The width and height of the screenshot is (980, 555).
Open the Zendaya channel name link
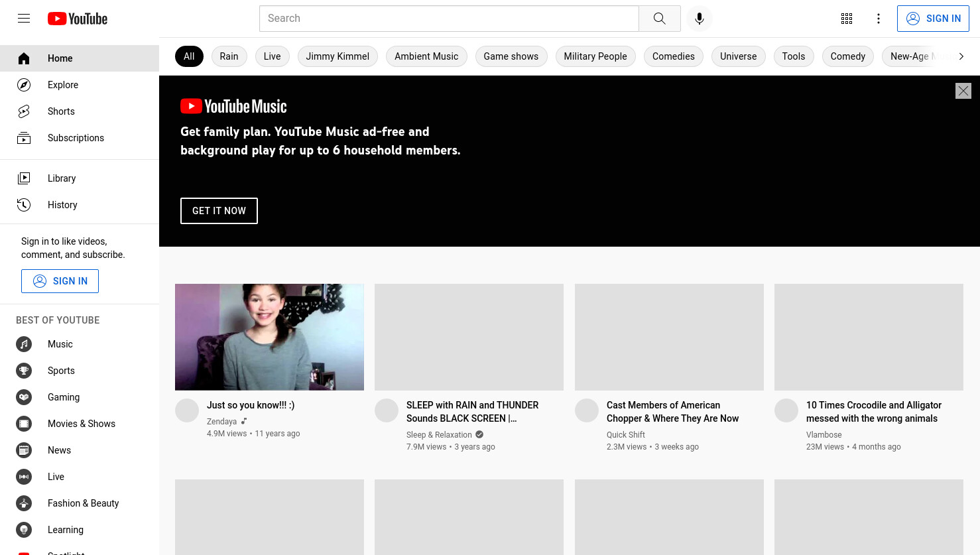pyautogui.click(x=221, y=422)
